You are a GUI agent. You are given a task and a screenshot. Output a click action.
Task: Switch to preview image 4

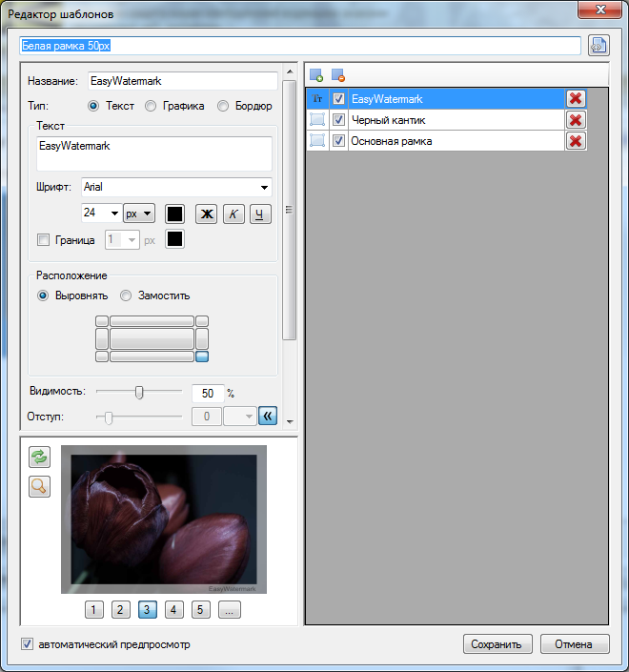173,609
